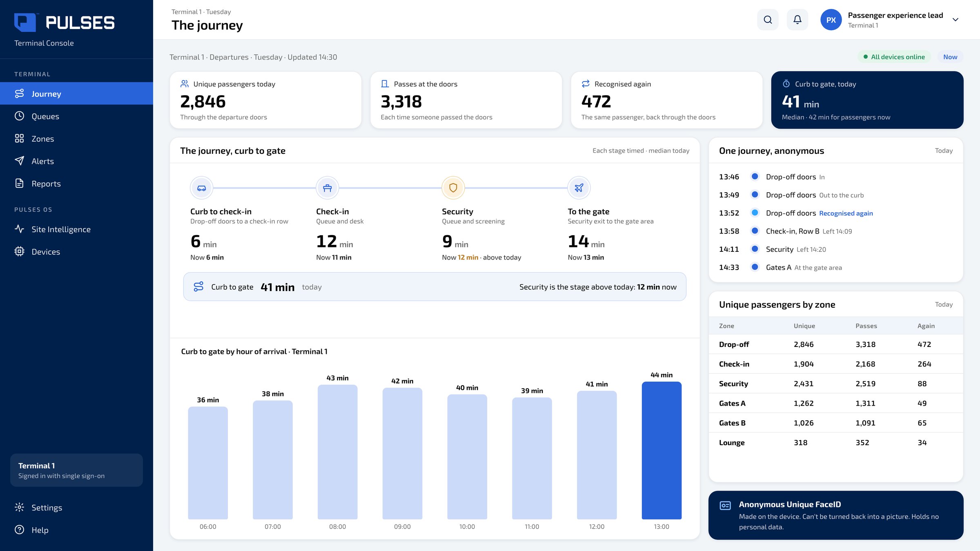Click the route icon in Curb to gate banner
Viewport: 980px width, 551px height.
198,287
